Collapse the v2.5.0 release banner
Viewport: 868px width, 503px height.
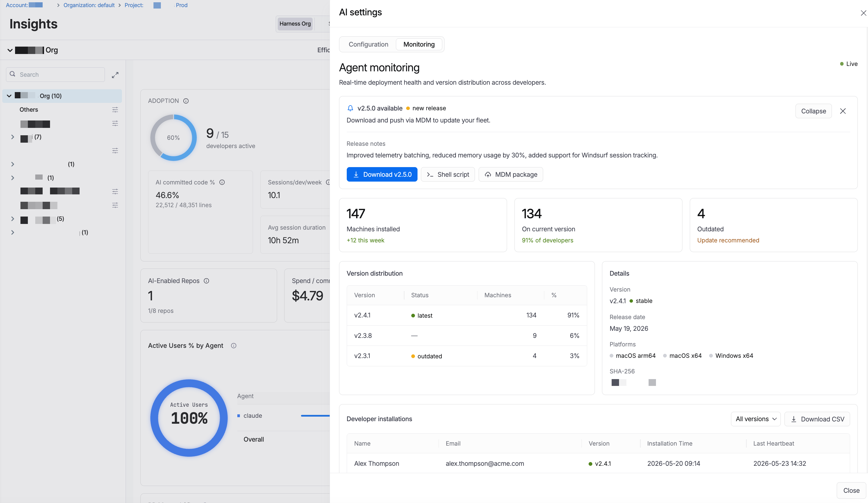(813, 111)
